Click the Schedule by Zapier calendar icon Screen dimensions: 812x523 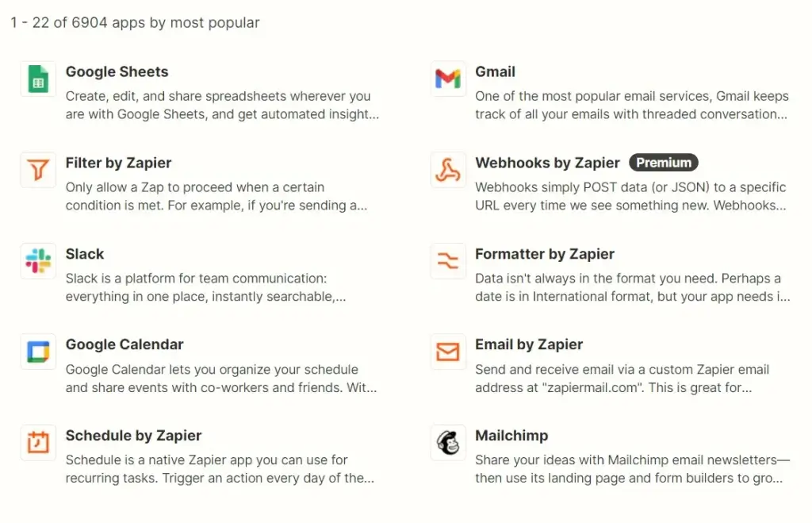(x=37, y=442)
